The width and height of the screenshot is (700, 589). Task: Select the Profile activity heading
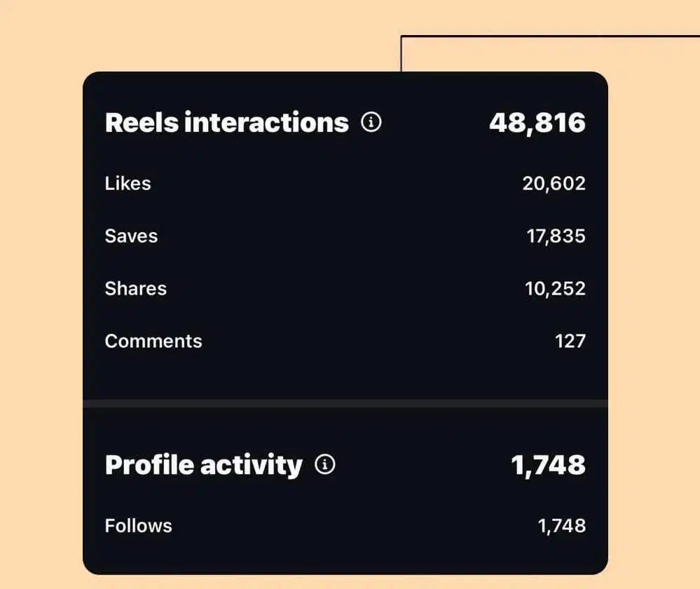point(203,464)
